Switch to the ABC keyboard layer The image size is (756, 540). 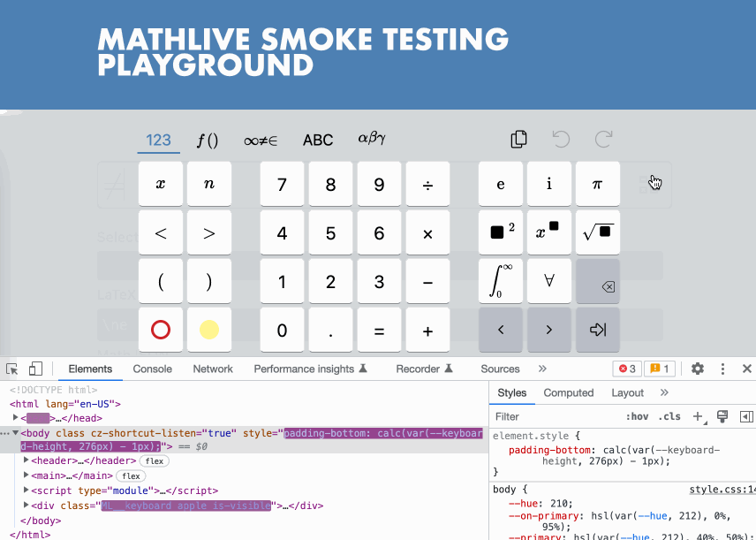click(318, 140)
